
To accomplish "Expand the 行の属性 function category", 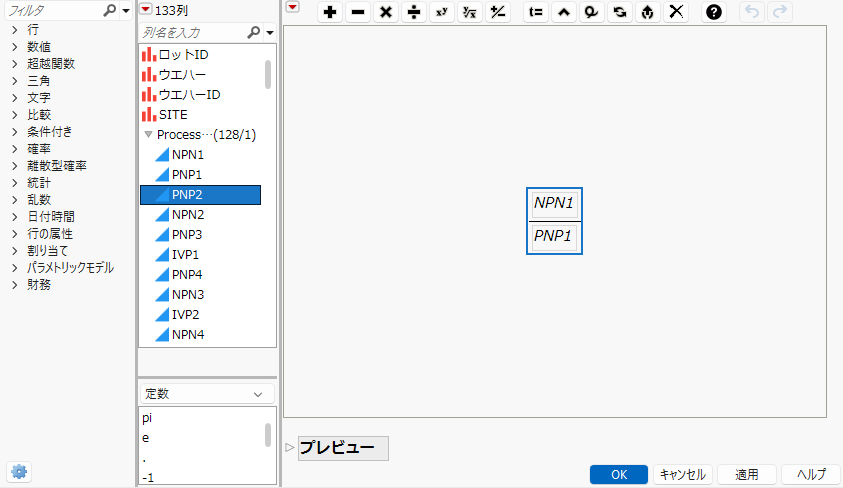I will click(15, 234).
